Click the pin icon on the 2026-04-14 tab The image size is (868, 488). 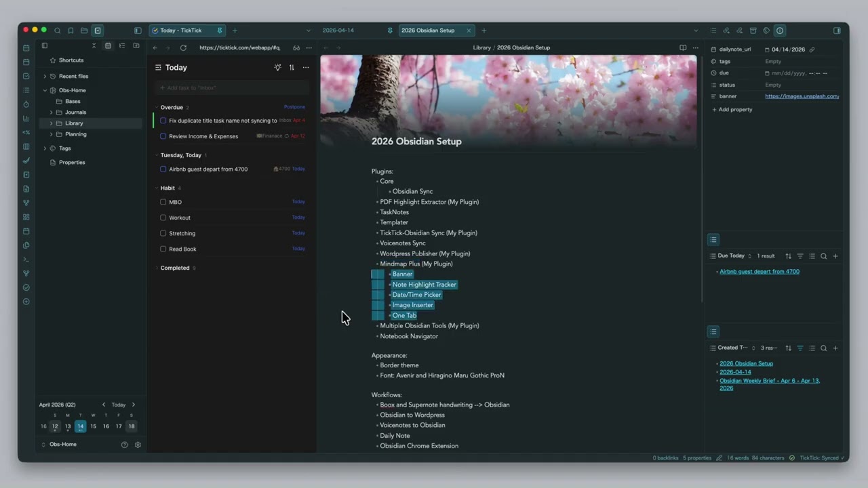(x=390, y=30)
